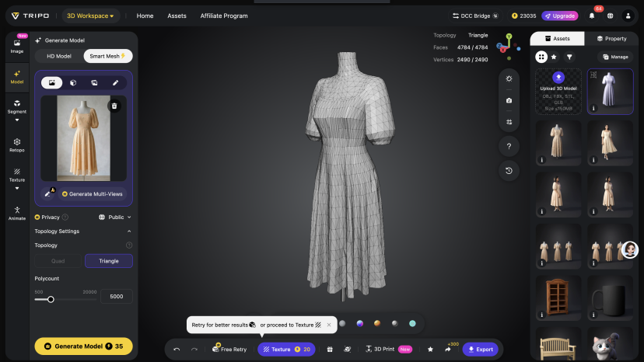Select Triangle topology option
644x362 pixels.
[x=109, y=261]
